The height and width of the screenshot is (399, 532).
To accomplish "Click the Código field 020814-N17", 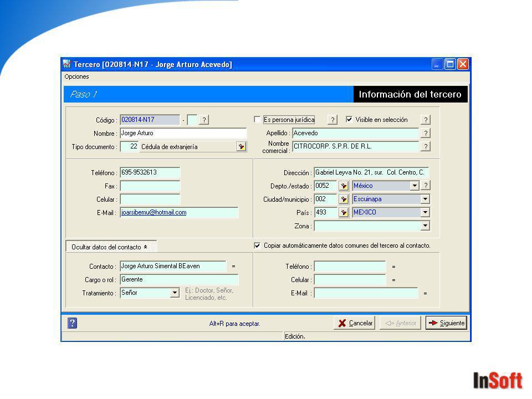I will (x=150, y=120).
